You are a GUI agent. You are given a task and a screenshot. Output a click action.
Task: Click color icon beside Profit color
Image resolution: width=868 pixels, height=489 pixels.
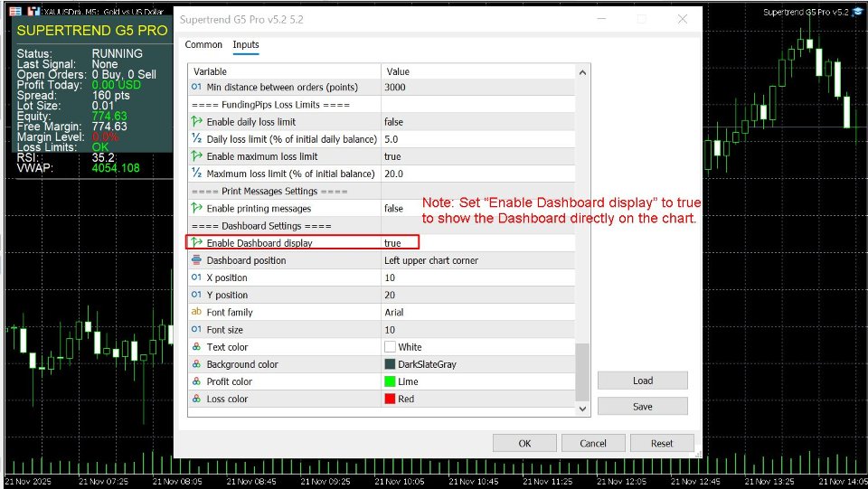[x=196, y=381]
